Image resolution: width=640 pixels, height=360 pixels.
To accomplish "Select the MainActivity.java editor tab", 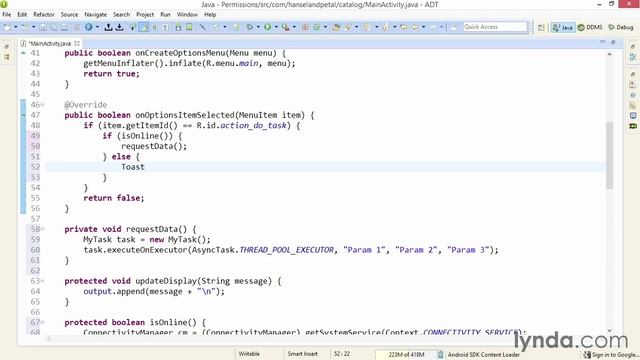I will point(49,43).
